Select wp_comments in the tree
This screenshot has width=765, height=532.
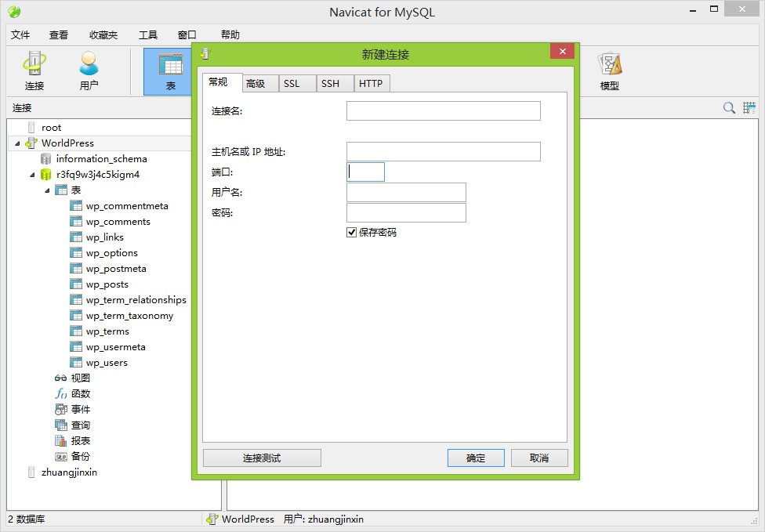point(118,222)
